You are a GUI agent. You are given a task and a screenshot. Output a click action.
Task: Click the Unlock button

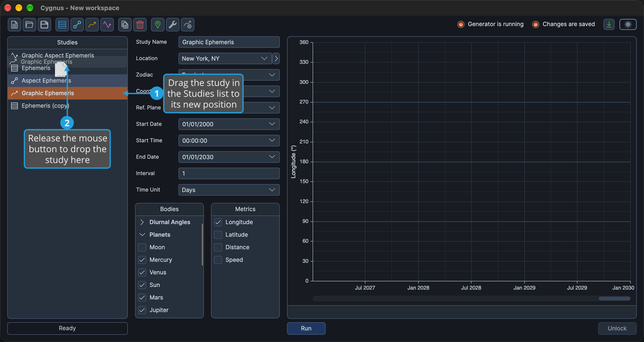(x=617, y=328)
